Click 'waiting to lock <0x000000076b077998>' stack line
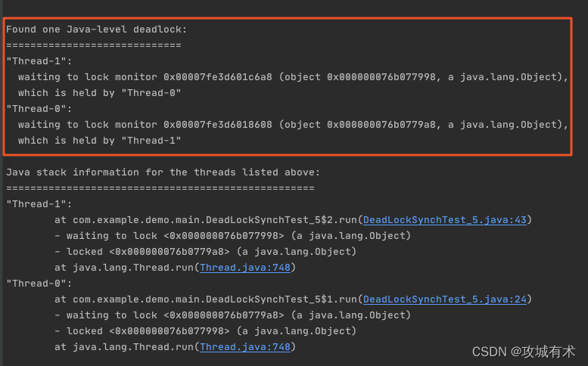Viewport: 588px width, 366px height. [232, 236]
